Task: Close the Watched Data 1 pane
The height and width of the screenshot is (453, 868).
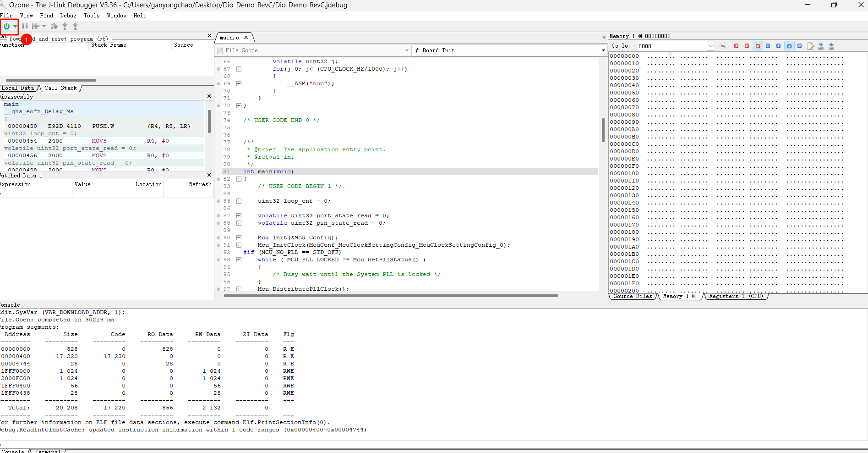Action: click(x=209, y=175)
